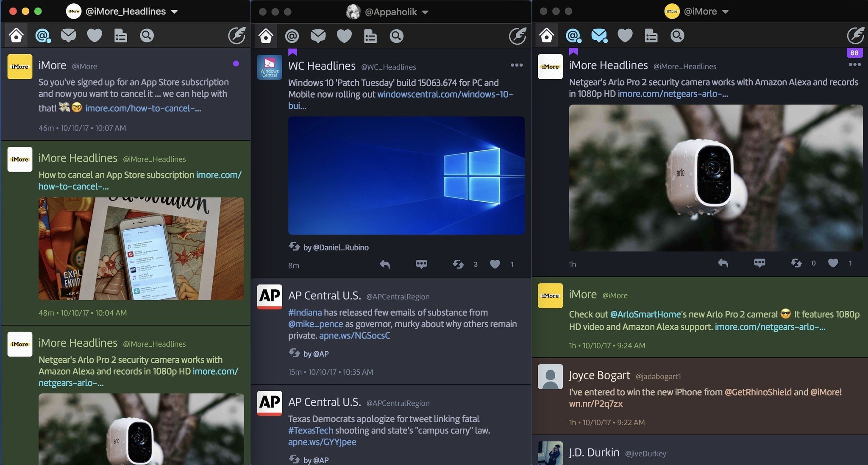The height and width of the screenshot is (465, 868).
Task: Click the purple bookmark marker on WC Headlines tweet
Action: pyautogui.click(x=292, y=52)
